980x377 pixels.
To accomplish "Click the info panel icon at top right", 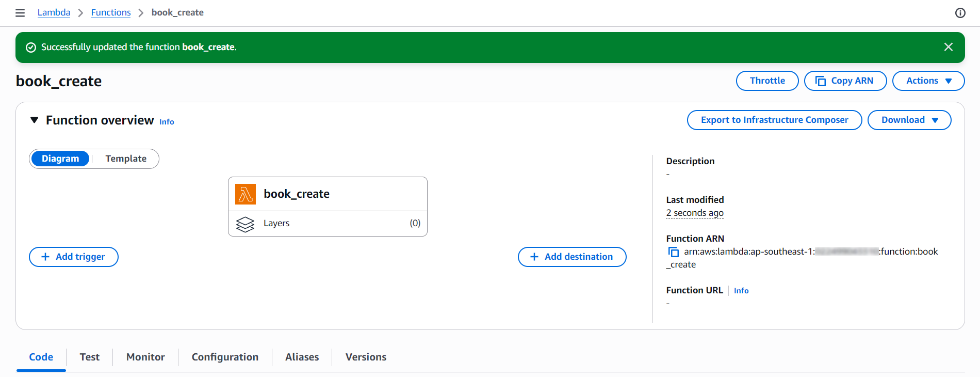I will (x=960, y=13).
